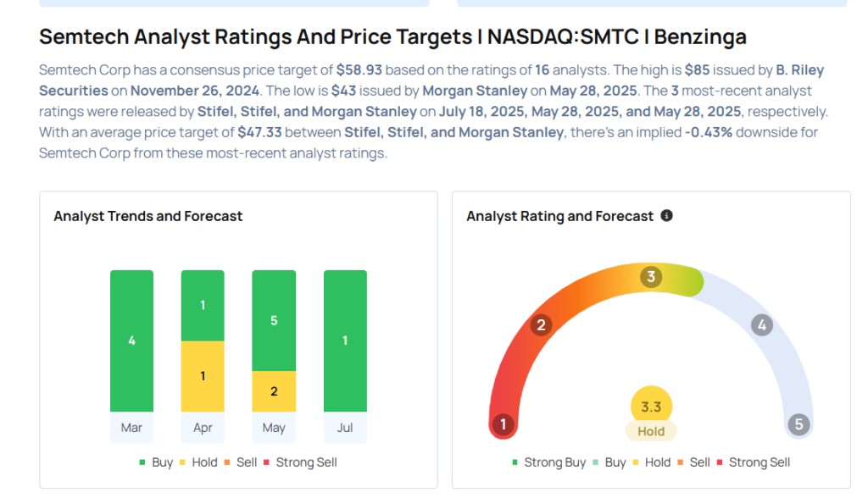Viewport: 868px width, 498px height.
Task: Click the green March bar showing 4
Action: point(131,340)
